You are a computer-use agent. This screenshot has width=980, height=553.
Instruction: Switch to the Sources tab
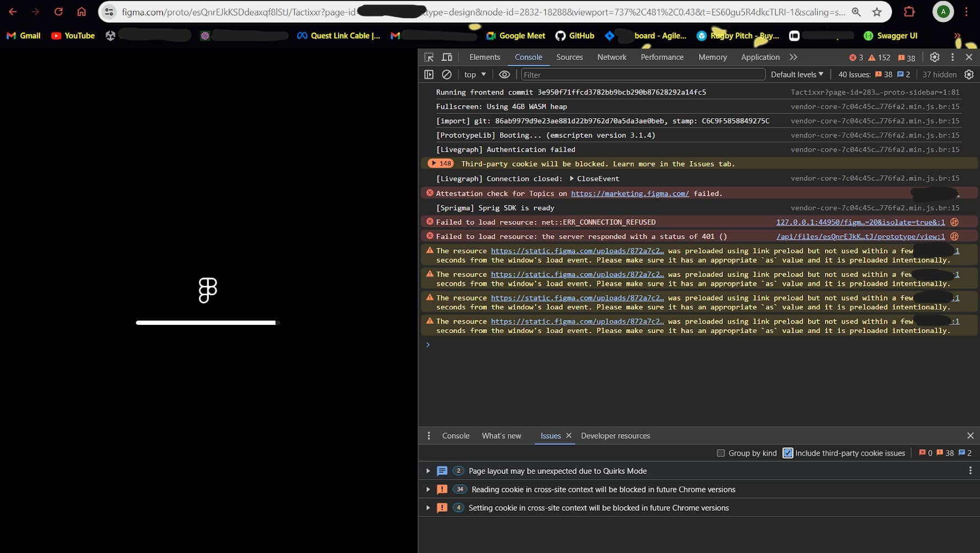coord(569,57)
